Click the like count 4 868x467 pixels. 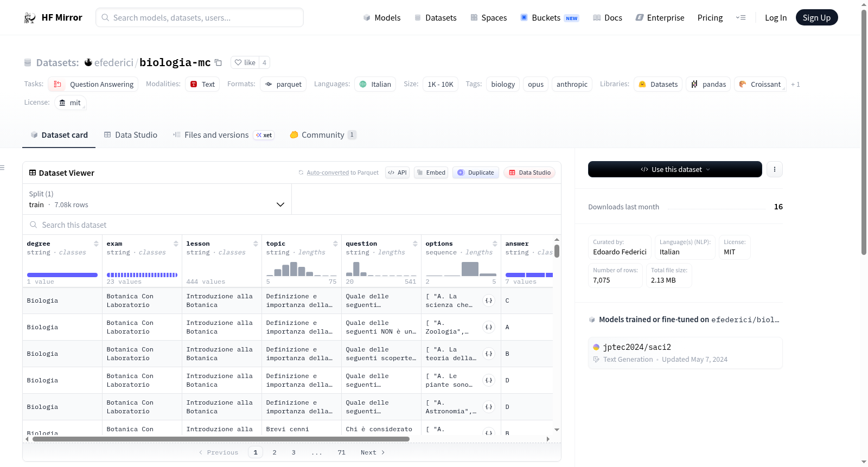(x=264, y=62)
